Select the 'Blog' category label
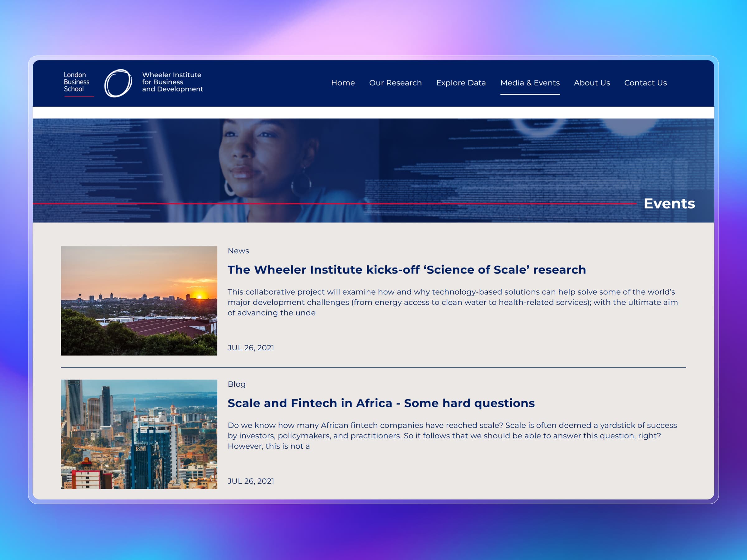The width and height of the screenshot is (747, 560). (x=236, y=384)
